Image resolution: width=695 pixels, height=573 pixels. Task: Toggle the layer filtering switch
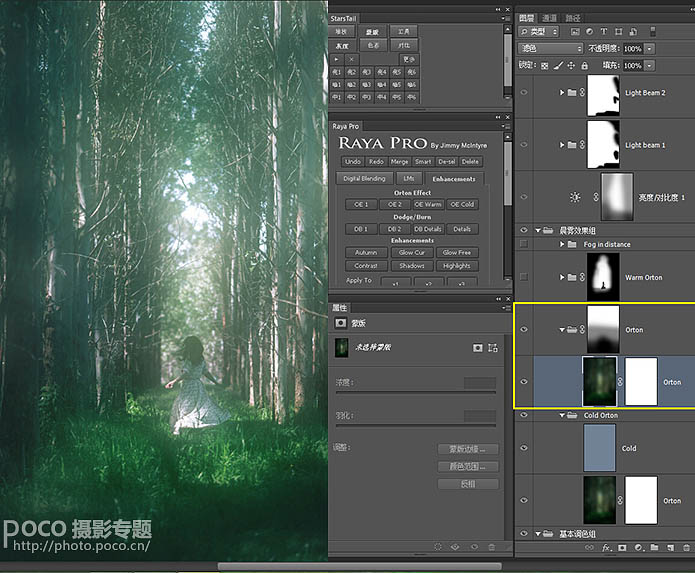(652, 31)
